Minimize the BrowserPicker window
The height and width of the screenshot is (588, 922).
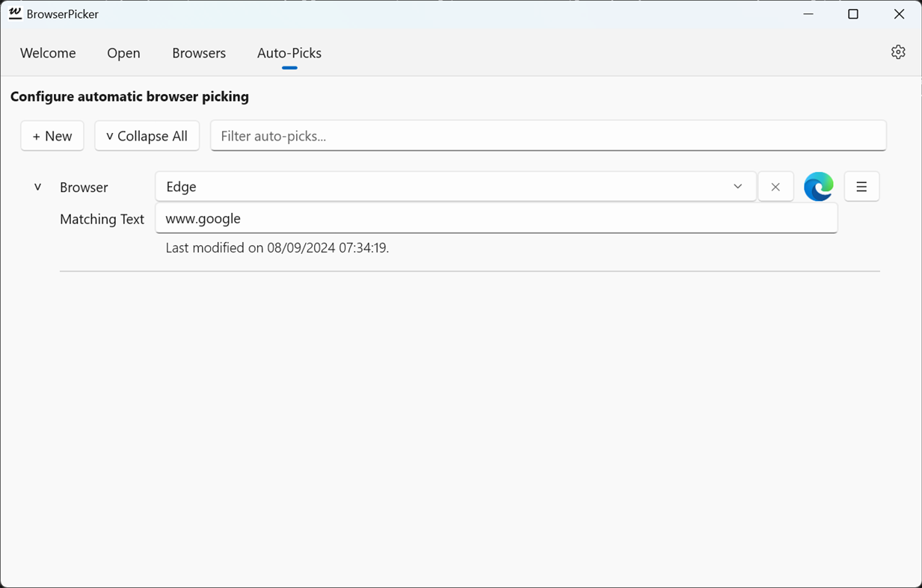coord(808,14)
